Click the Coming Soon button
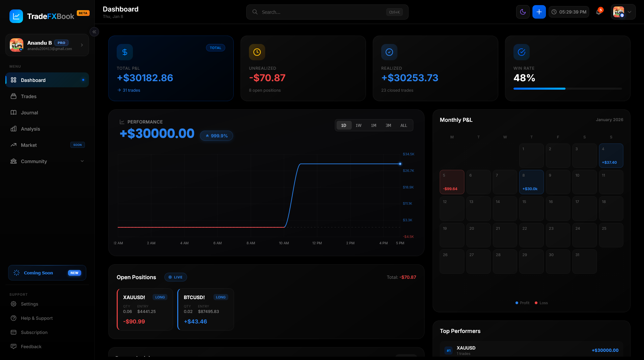Viewport: 644px width, 360px height. (47, 273)
